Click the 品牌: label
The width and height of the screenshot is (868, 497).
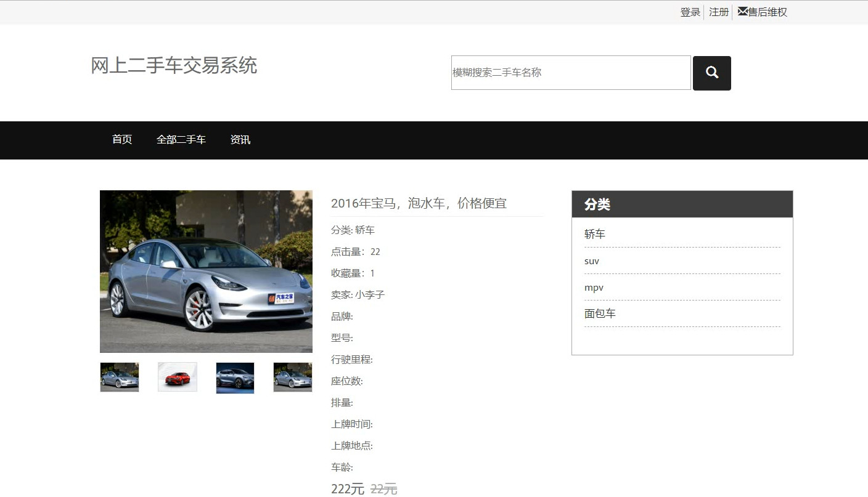point(342,317)
